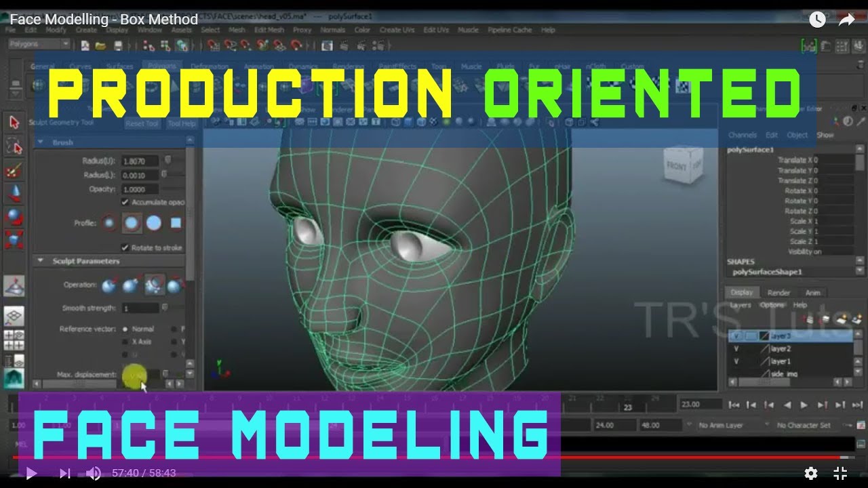Choose the Push sculpt operation
Image resolution: width=868 pixels, height=488 pixels.
point(109,286)
